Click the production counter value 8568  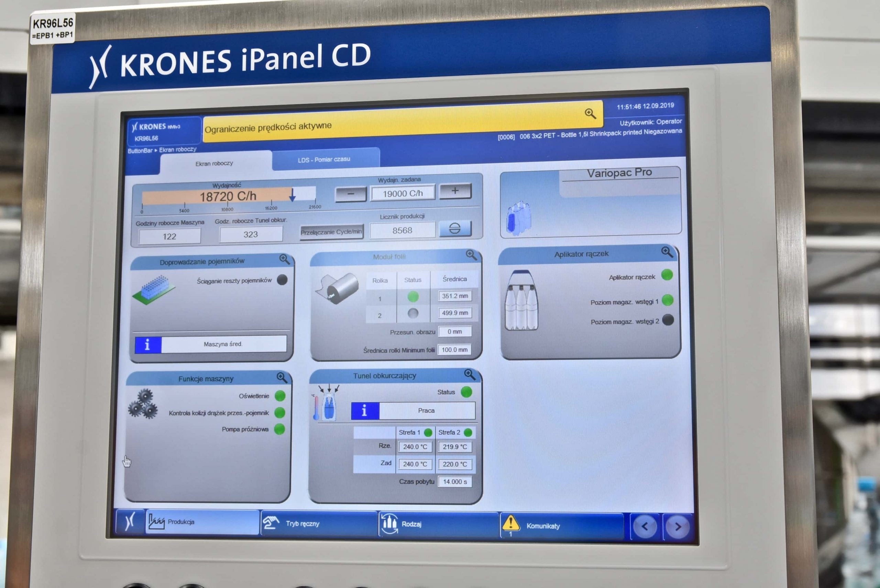[402, 230]
